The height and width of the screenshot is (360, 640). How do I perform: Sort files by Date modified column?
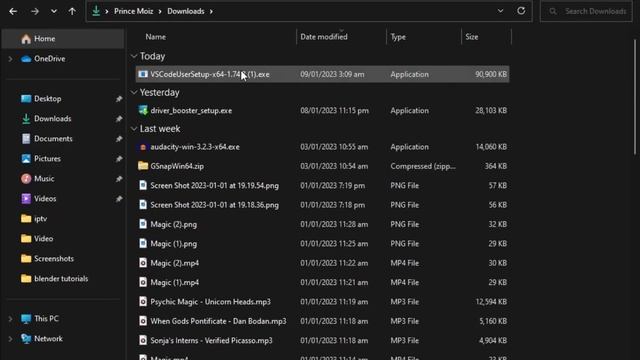324,37
